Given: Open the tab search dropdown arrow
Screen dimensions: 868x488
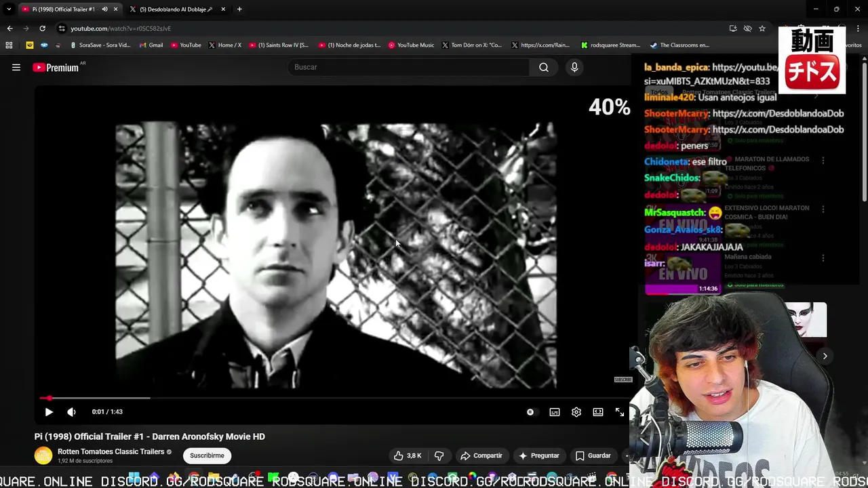Looking at the screenshot, I should pyautogui.click(x=8, y=9).
